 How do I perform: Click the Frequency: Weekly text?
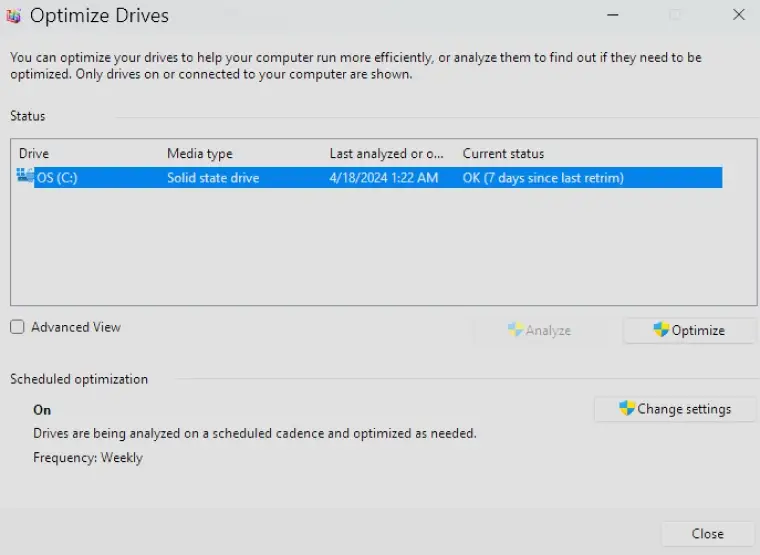point(88,458)
